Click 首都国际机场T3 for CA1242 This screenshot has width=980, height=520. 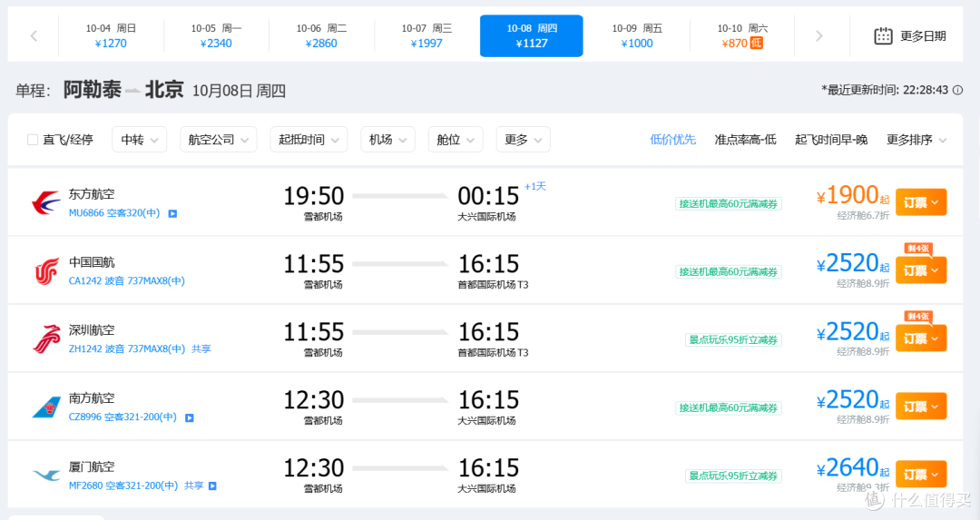[493, 285]
